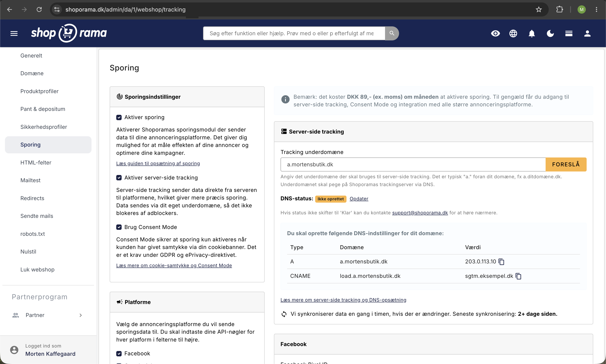606x364 pixels.
Task: Click the CNAME type cell
Action: pos(300,276)
